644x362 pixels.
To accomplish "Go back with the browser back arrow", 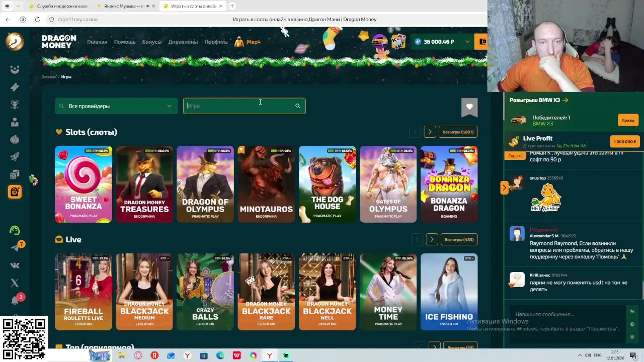I will 8,19.
